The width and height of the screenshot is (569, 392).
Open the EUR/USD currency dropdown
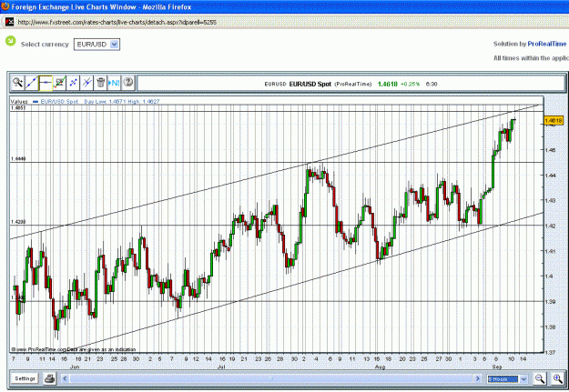(x=97, y=45)
